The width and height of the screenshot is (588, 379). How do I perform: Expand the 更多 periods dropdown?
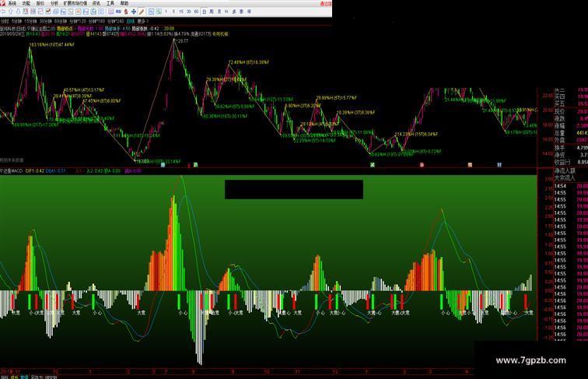pos(143,21)
